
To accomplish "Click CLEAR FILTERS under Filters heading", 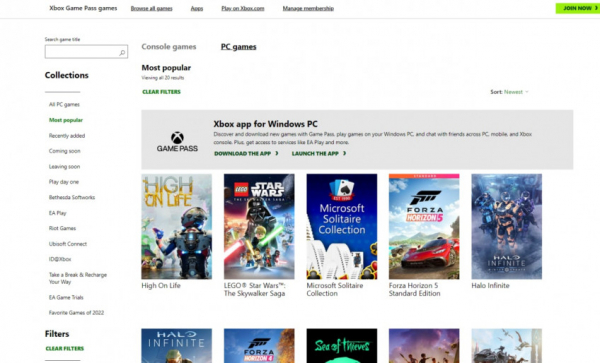I will pyautogui.click(x=65, y=348).
